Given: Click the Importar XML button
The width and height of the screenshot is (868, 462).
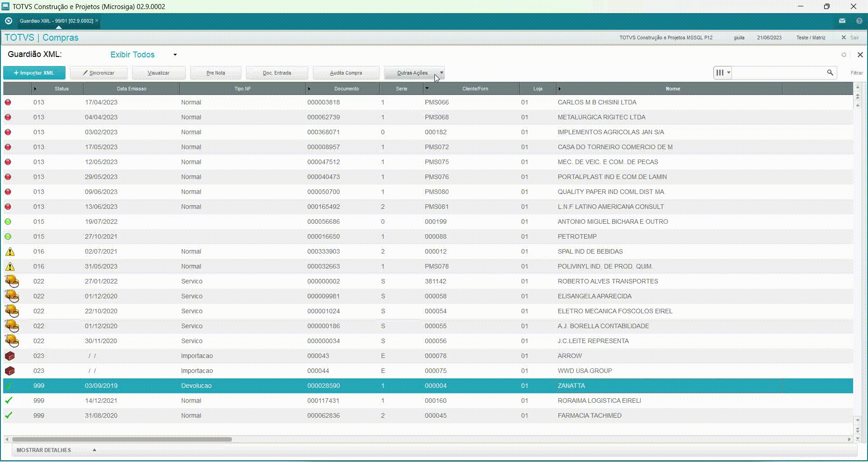Looking at the screenshot, I should (x=34, y=73).
